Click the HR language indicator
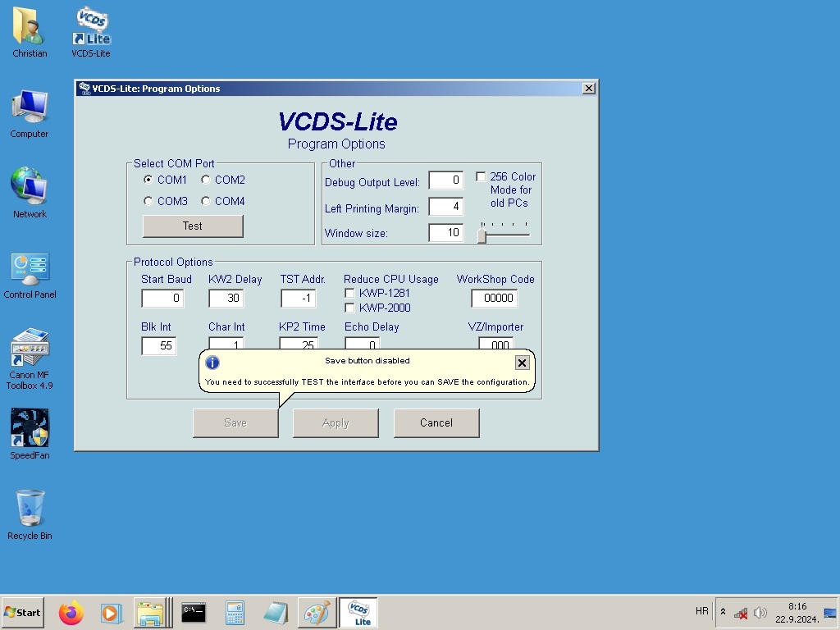Screen dimensions: 840x630 702,611
